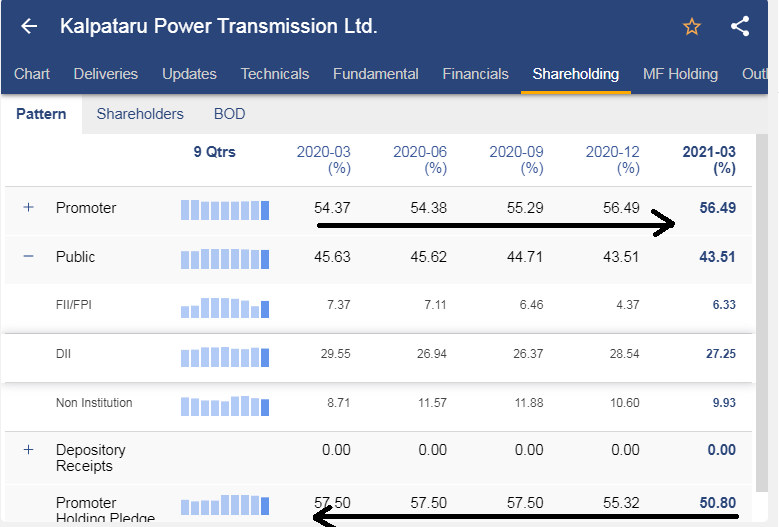Select the Shareholding tab
Image resolution: width=779 pixels, height=527 pixels.
coord(576,74)
